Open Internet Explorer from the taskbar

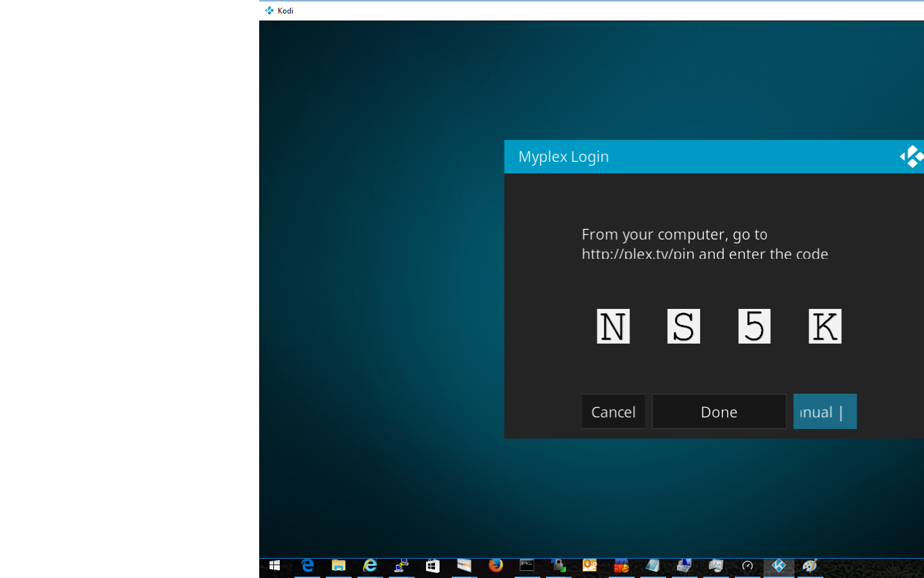point(370,566)
